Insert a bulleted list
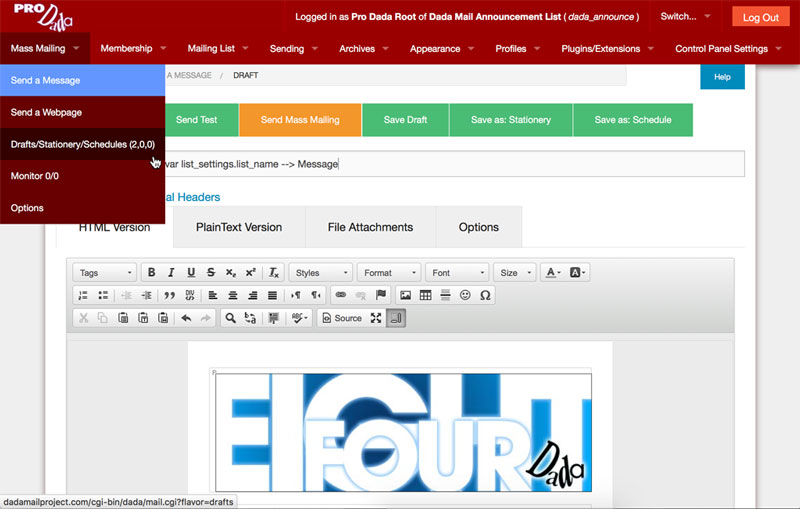Viewport: 800px width, 509px height. [x=103, y=295]
